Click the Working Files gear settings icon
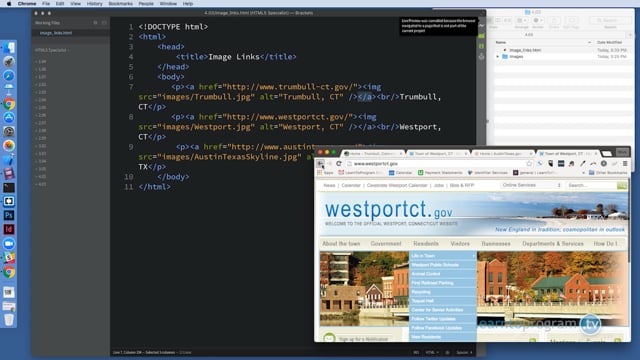Image resolution: width=640 pixels, height=360 pixels. (95, 23)
